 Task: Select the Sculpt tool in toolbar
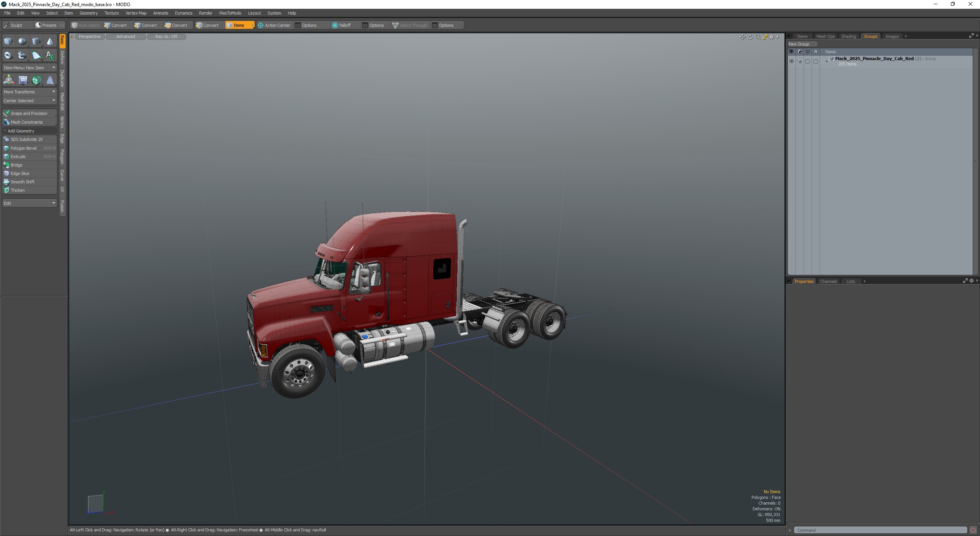point(16,25)
